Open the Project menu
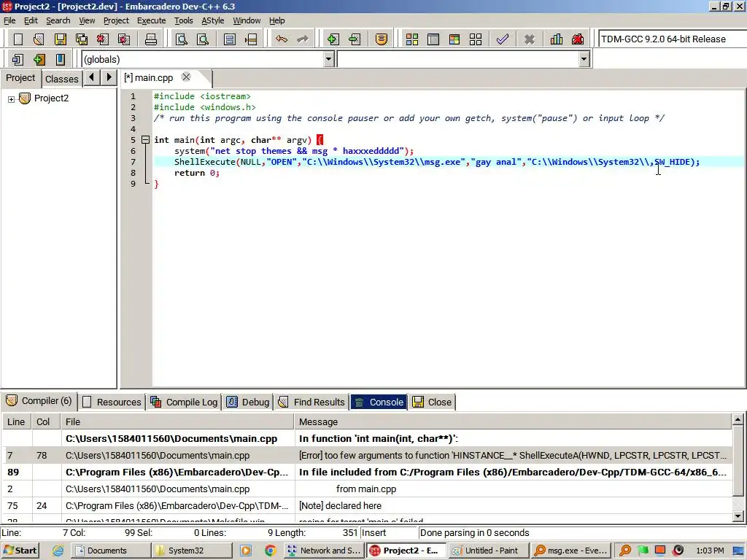This screenshot has height=560, width=747. click(x=116, y=20)
